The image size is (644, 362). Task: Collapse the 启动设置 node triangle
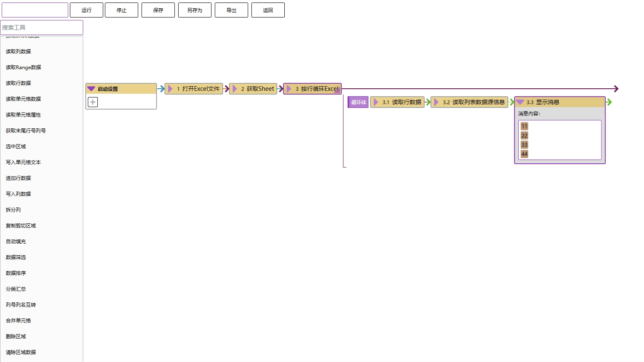coord(91,89)
